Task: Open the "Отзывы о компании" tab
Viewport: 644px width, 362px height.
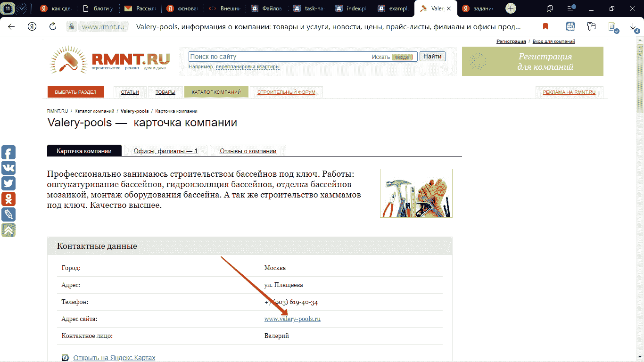Action: pyautogui.click(x=248, y=151)
